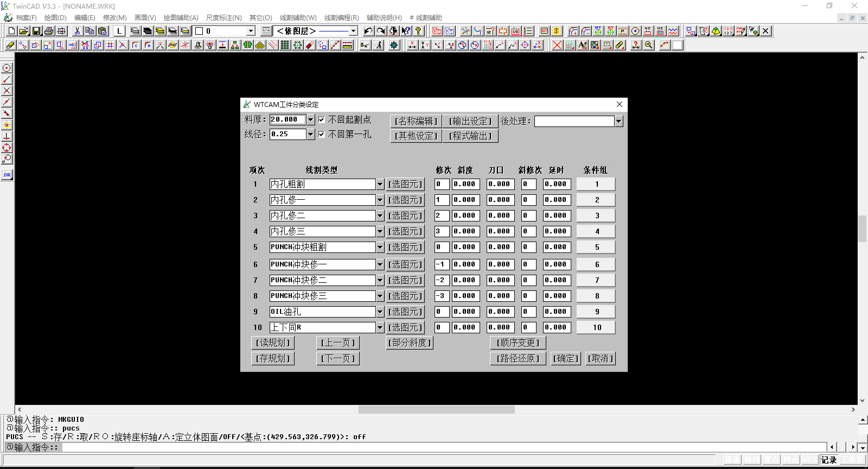Click the vertical scrollbar thumb at right
This screenshot has height=469, width=868.
click(862, 229)
